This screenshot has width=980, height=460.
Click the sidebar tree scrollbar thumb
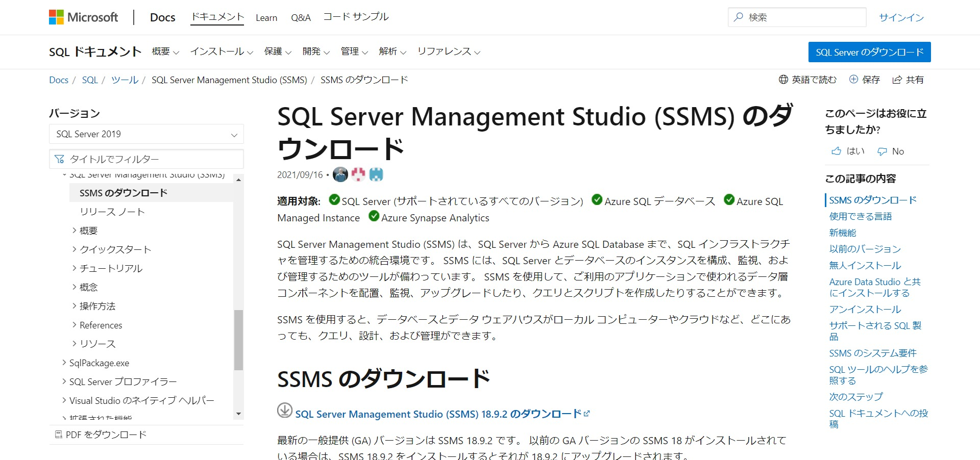[x=238, y=340]
